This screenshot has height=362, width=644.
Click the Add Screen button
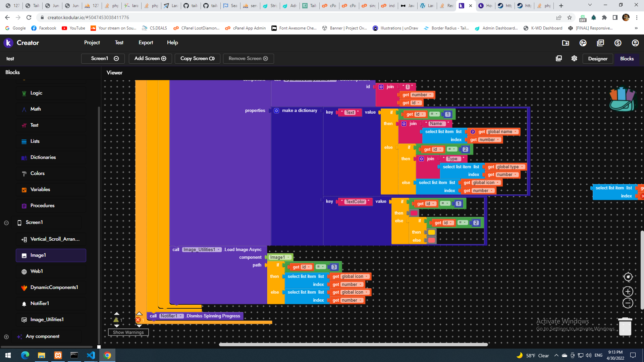[150, 58]
